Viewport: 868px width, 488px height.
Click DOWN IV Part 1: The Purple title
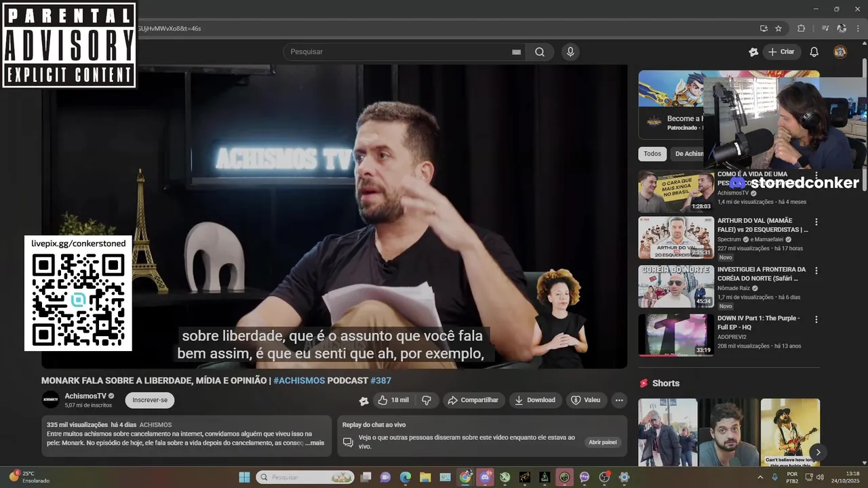[x=758, y=323]
